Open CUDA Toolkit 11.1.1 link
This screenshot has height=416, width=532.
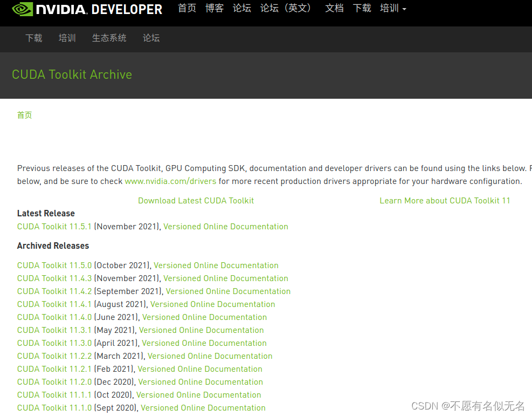[x=54, y=394]
